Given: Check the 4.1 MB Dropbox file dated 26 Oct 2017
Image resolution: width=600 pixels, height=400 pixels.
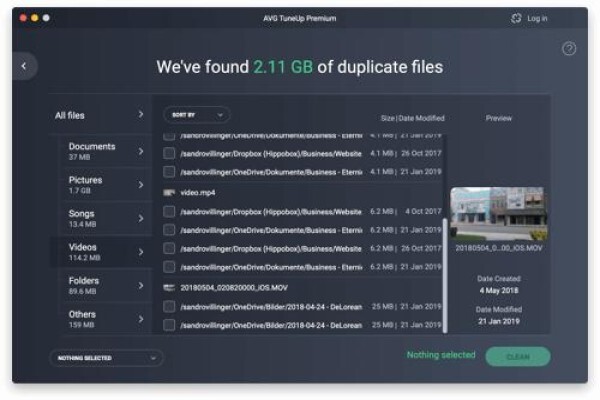Looking at the screenshot, I should coord(169,153).
